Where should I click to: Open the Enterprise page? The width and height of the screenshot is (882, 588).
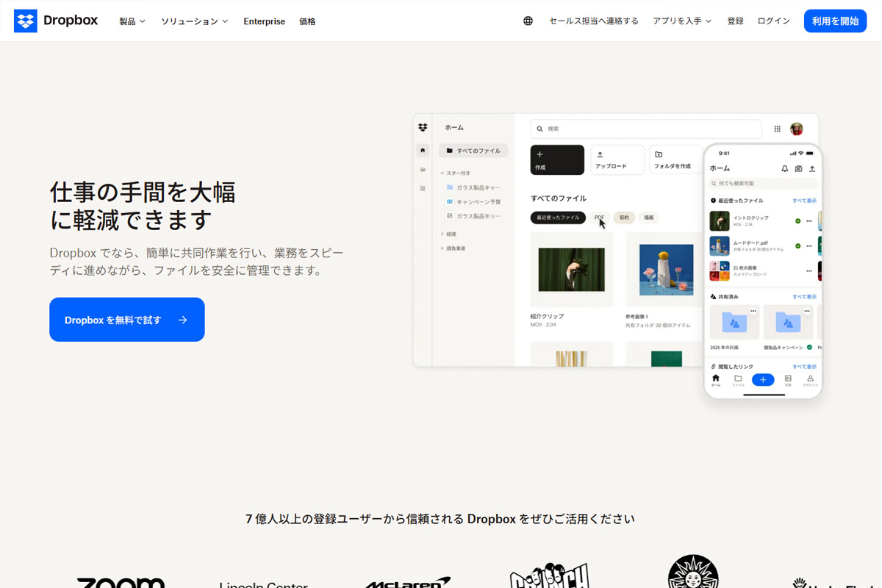pyautogui.click(x=265, y=21)
